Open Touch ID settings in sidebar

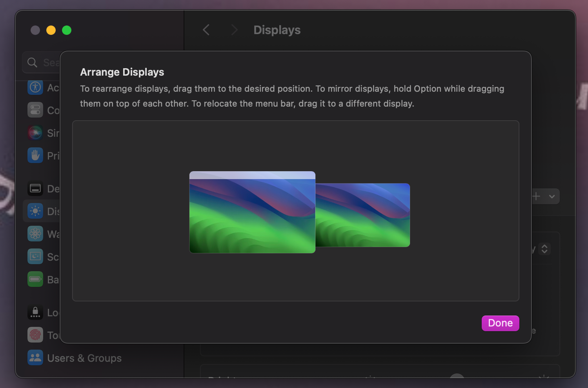pyautogui.click(x=35, y=335)
